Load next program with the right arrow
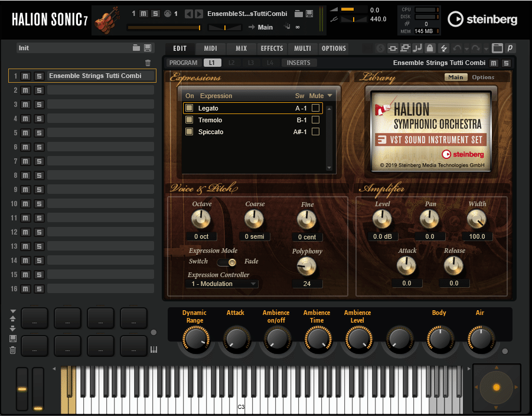This screenshot has width=532, height=416. click(199, 14)
